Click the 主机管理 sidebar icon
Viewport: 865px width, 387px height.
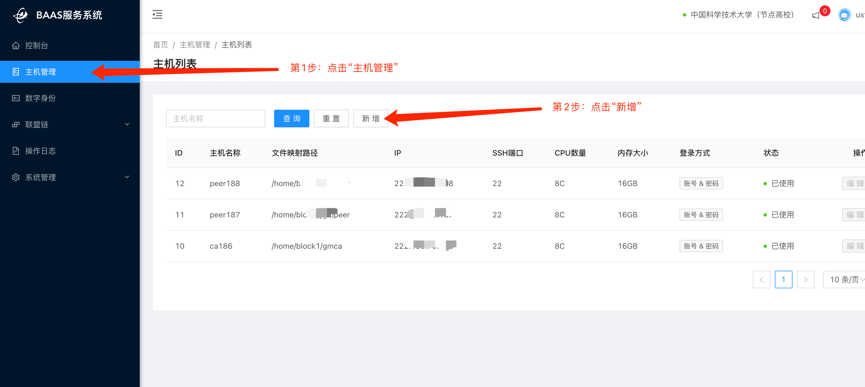15,72
